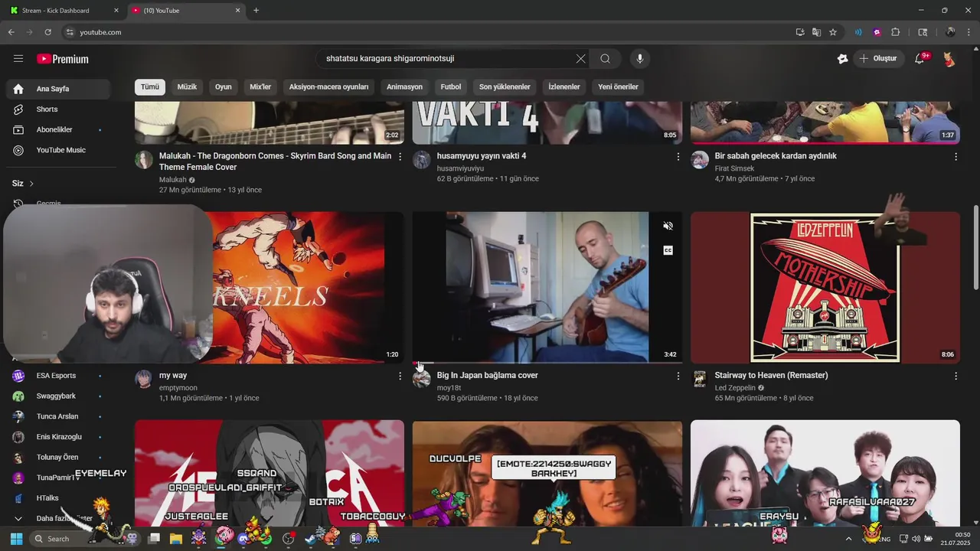Open Abonelikler in sidebar
This screenshot has width=980, height=551.
pos(57,129)
